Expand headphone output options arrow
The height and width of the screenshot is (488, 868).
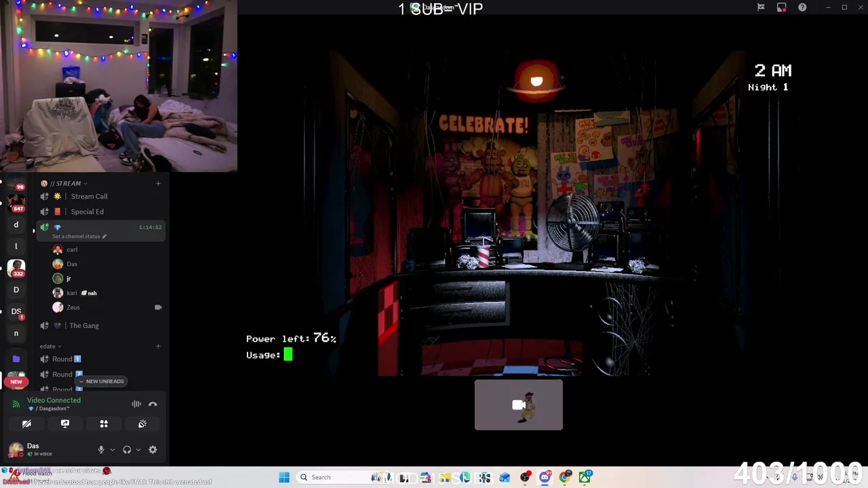pyautogui.click(x=138, y=449)
